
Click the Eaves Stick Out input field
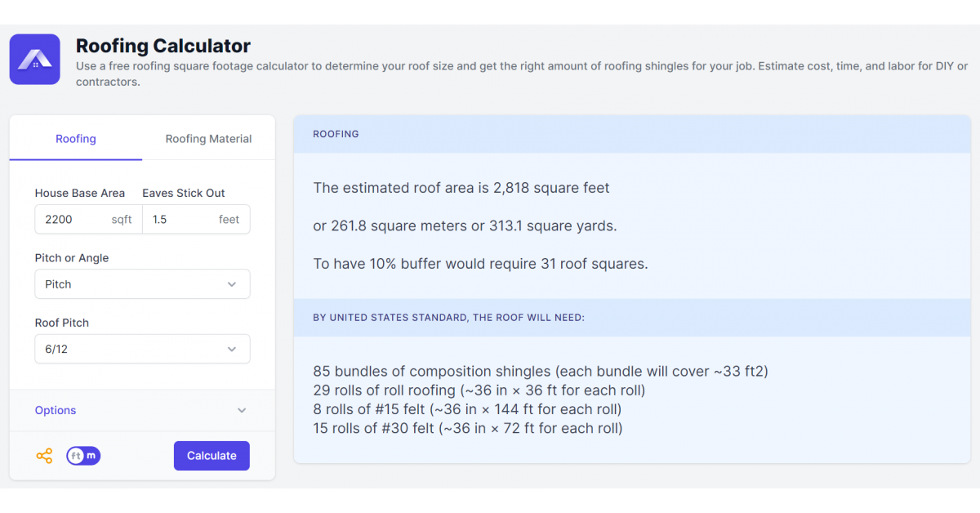(180, 220)
